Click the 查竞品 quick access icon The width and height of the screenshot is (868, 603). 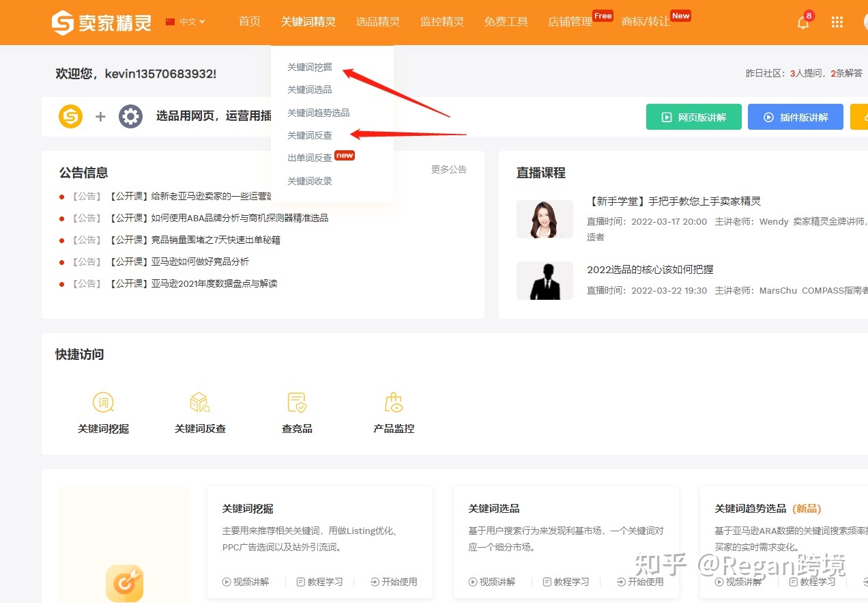point(297,403)
